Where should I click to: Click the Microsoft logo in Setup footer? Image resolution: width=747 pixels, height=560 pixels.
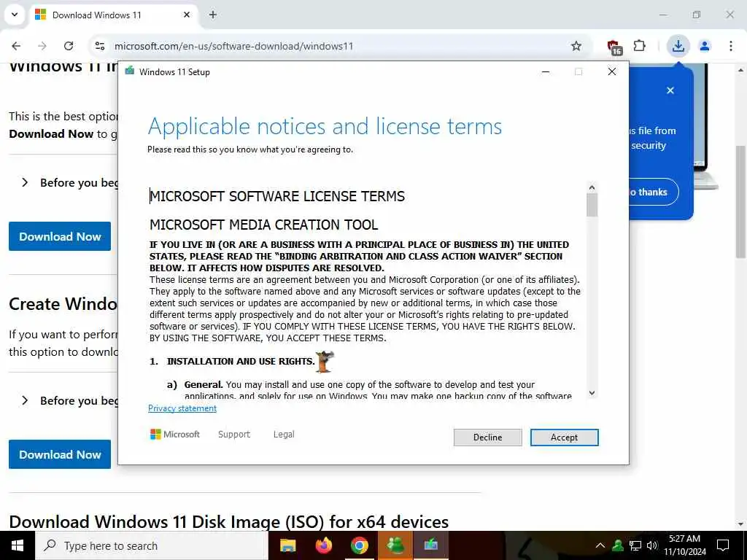click(x=175, y=435)
